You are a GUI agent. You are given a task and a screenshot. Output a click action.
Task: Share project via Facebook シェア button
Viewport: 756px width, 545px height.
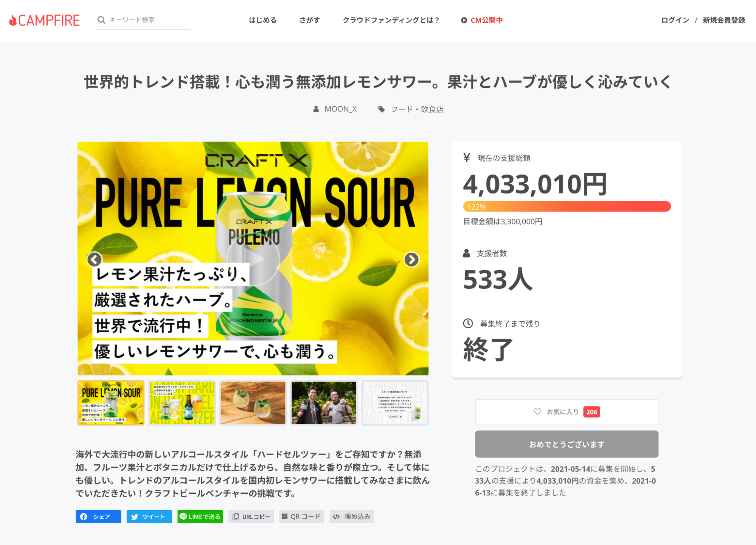98,517
